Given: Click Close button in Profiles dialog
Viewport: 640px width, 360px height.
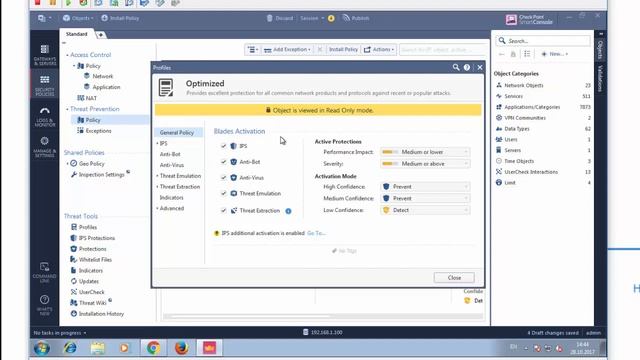Looking at the screenshot, I should [454, 278].
